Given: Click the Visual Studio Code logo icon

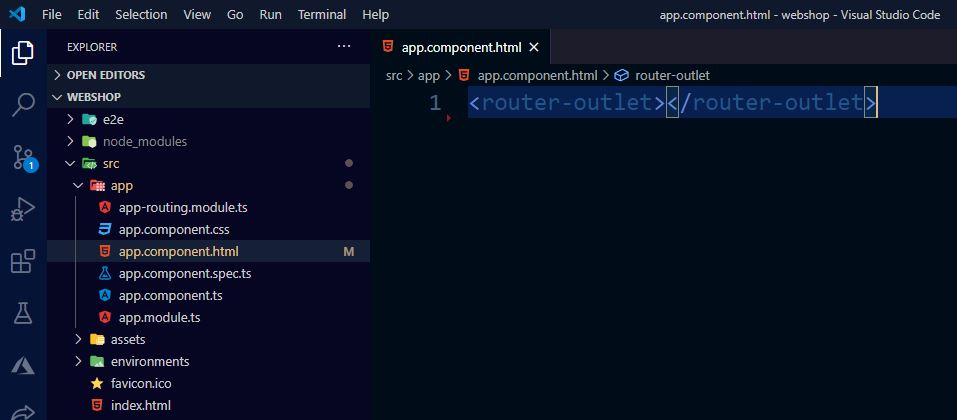Looking at the screenshot, I should click(17, 14).
